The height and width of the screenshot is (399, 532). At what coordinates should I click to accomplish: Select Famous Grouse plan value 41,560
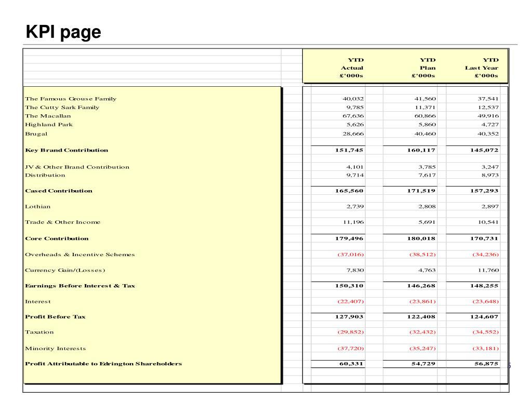click(x=425, y=99)
